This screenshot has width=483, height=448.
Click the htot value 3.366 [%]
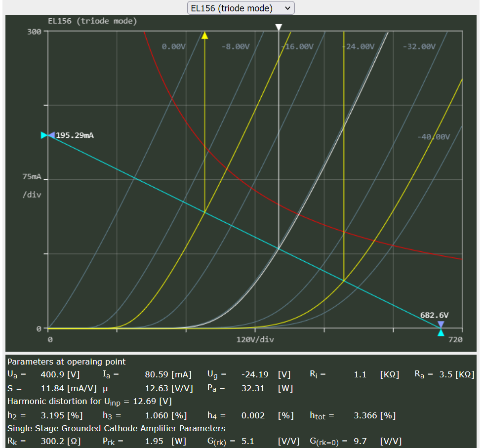click(374, 415)
